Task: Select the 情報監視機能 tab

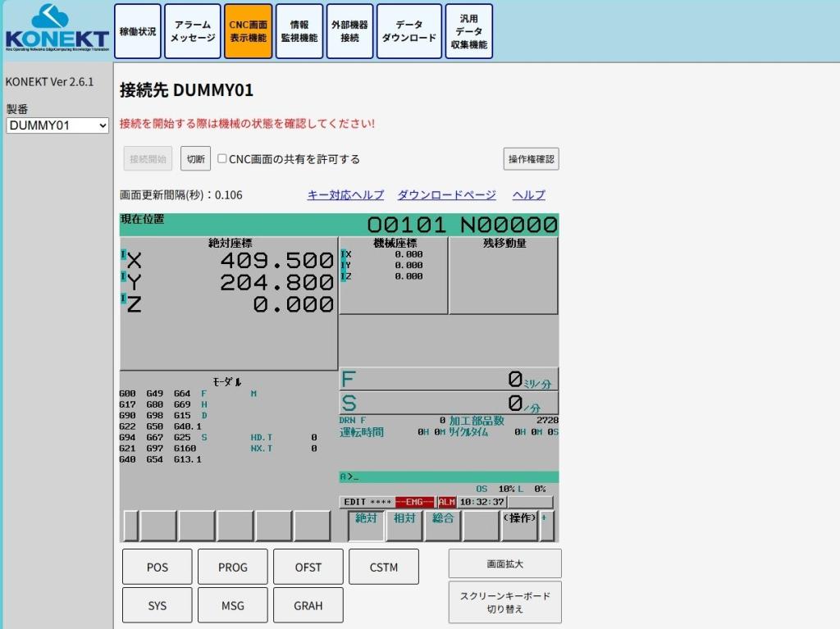Action: pyautogui.click(x=299, y=32)
